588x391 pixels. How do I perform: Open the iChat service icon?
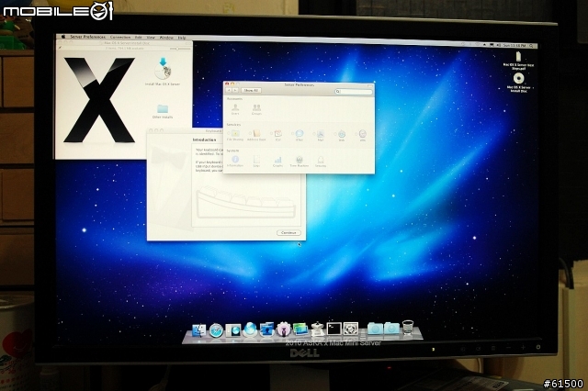(300, 135)
